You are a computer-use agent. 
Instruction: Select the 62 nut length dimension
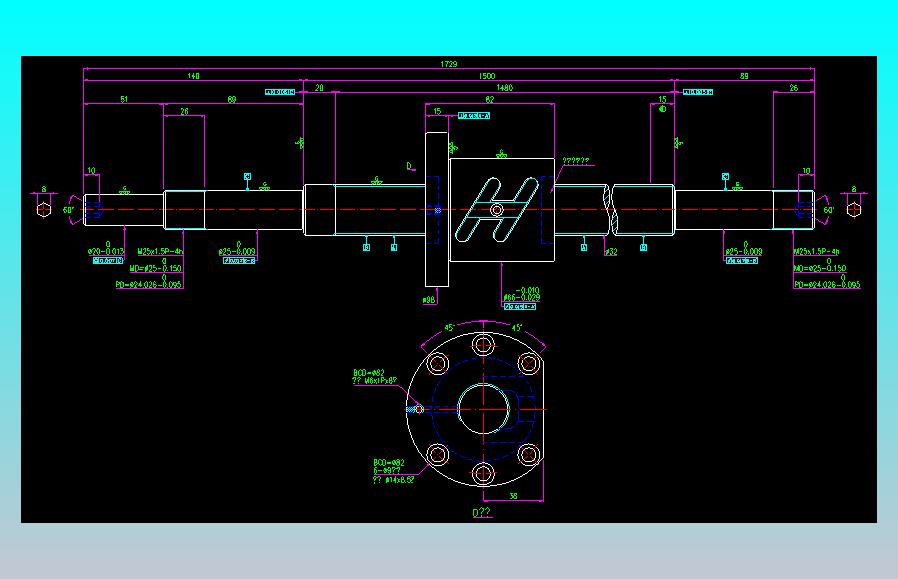490,100
